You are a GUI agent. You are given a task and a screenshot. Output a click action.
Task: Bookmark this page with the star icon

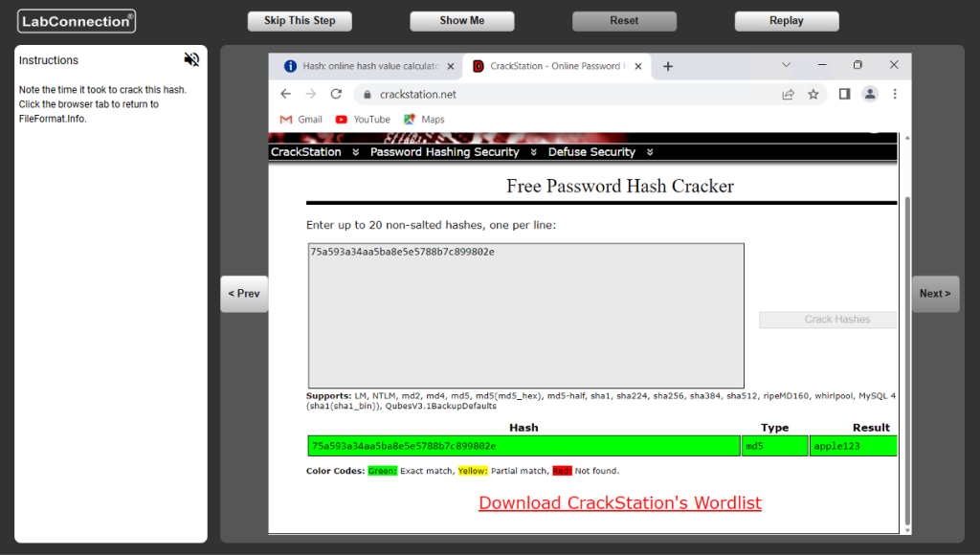[x=813, y=94]
